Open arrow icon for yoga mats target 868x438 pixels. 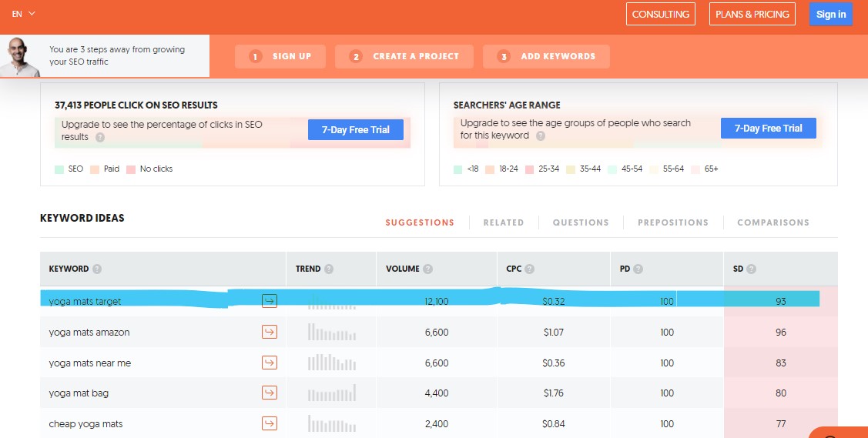[269, 301]
